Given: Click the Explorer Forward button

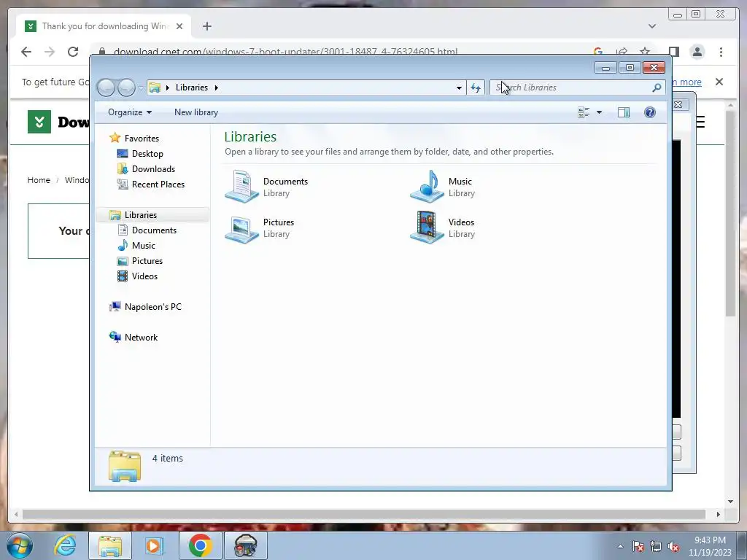Looking at the screenshot, I should 126,87.
